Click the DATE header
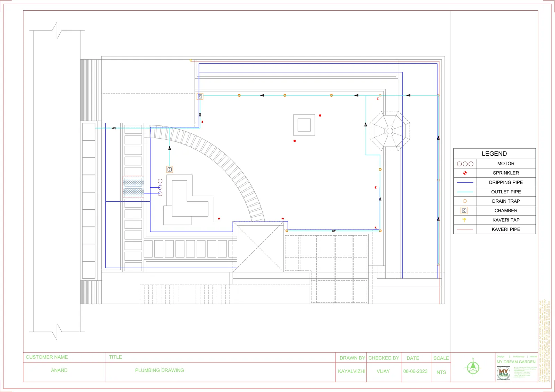Screen dimensions: 555x392 (x=413, y=358)
